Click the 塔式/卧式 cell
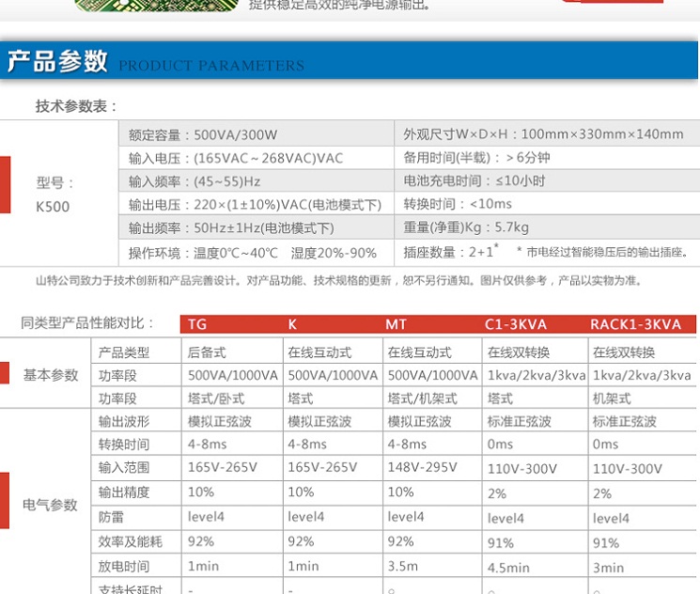 (x=216, y=399)
